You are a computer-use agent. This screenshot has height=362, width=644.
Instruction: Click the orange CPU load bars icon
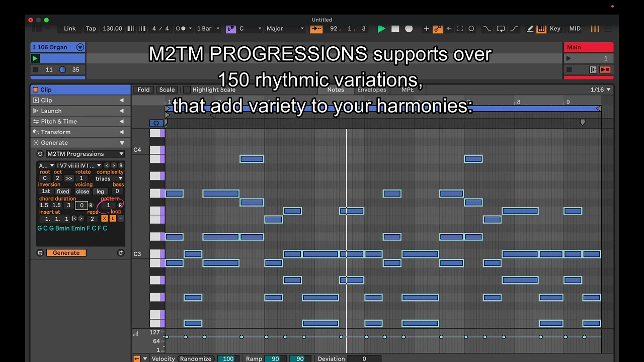(595, 29)
